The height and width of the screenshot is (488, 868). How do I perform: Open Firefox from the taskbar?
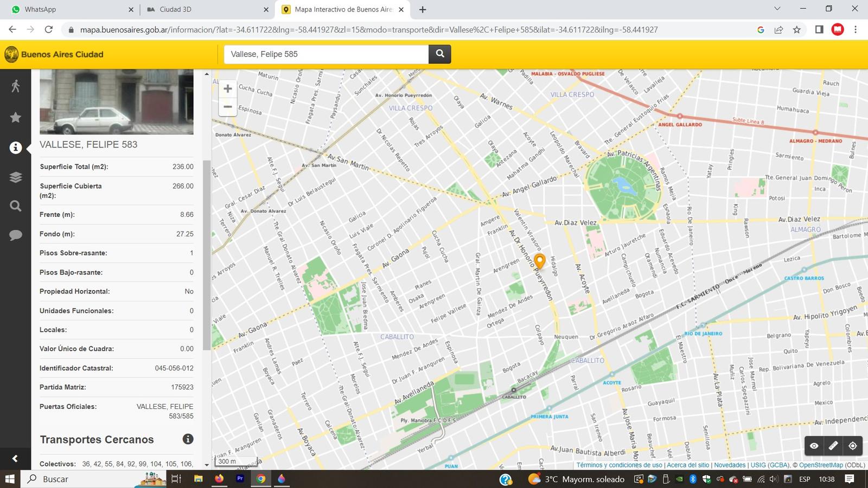(219, 479)
